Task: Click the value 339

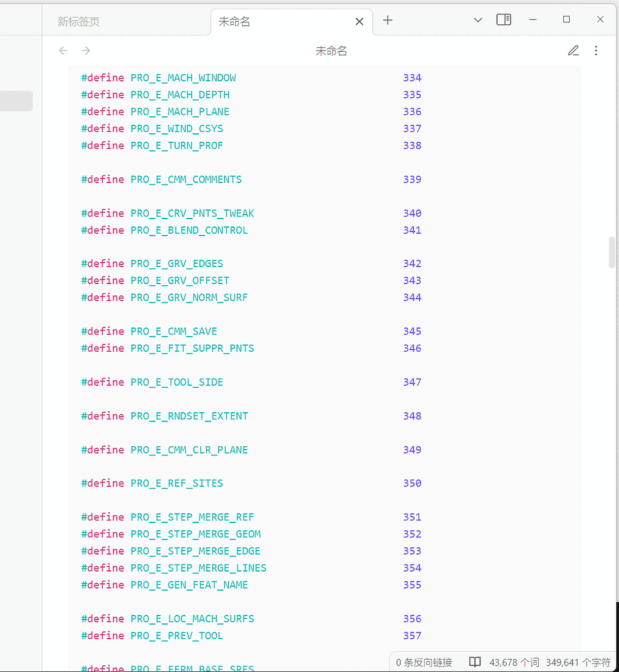Action: (x=412, y=180)
